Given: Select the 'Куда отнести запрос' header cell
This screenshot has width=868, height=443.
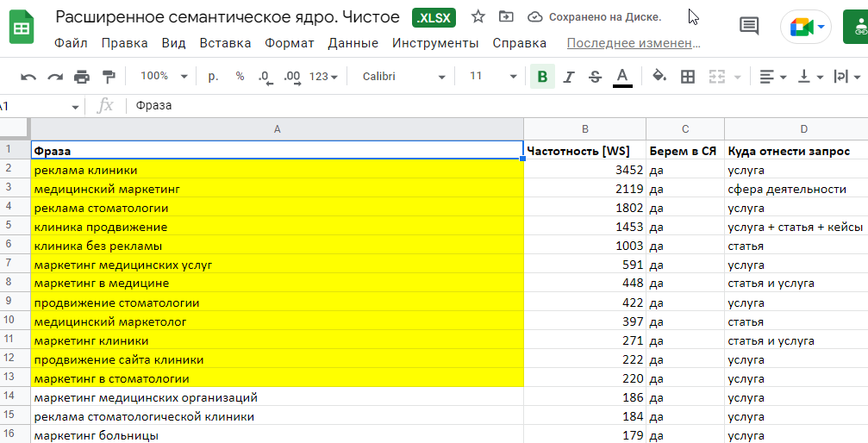Looking at the screenshot, I should click(796, 151).
